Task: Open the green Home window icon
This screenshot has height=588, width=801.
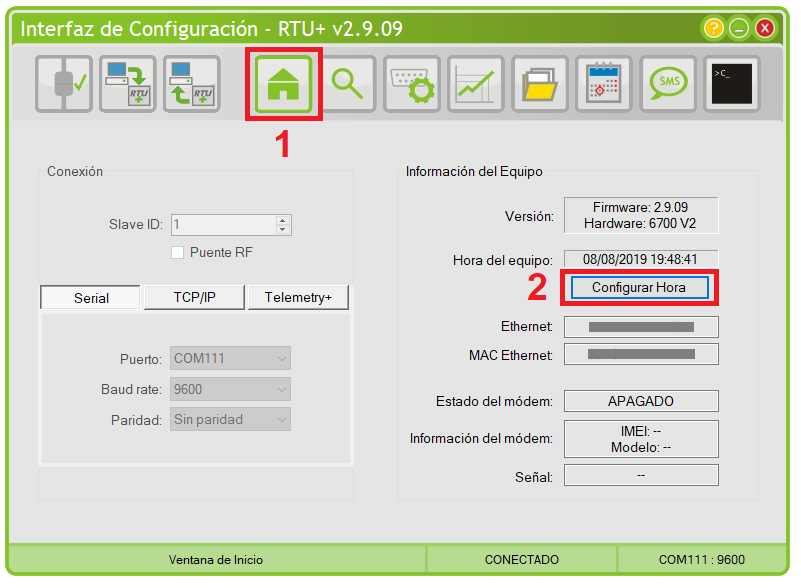Action: coord(284,84)
